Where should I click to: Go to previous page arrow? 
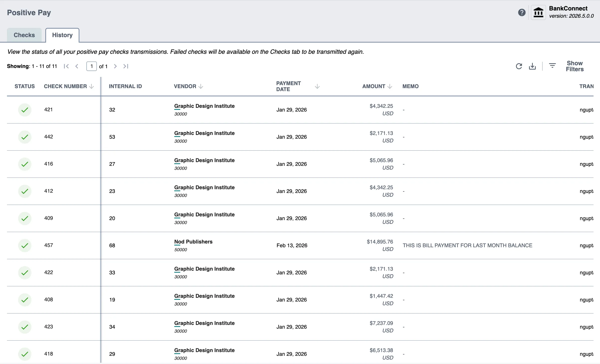click(77, 66)
